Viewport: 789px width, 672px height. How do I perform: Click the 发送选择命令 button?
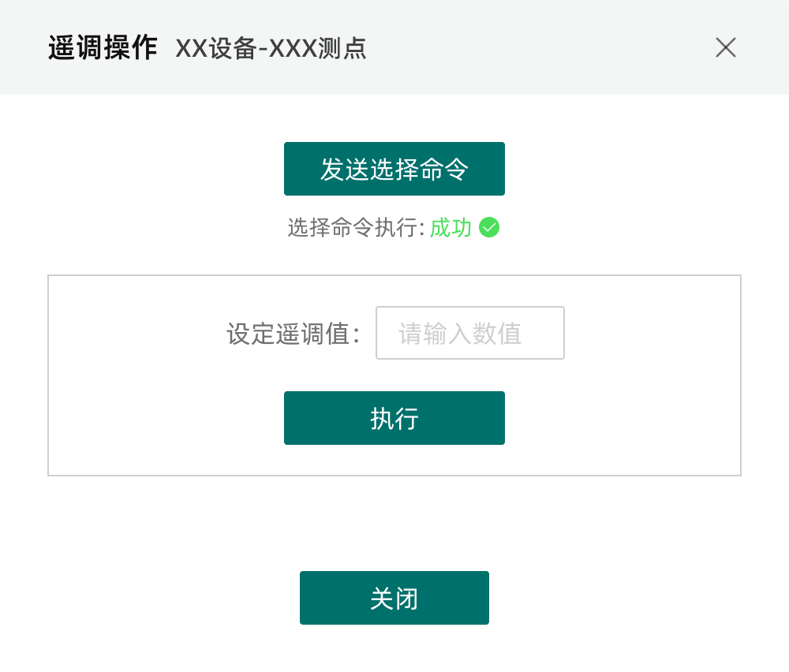point(394,169)
